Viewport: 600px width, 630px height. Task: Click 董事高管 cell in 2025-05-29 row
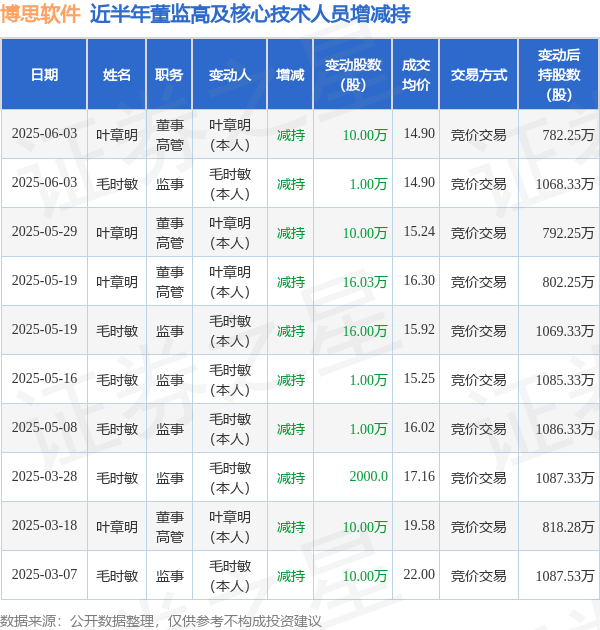click(170, 233)
